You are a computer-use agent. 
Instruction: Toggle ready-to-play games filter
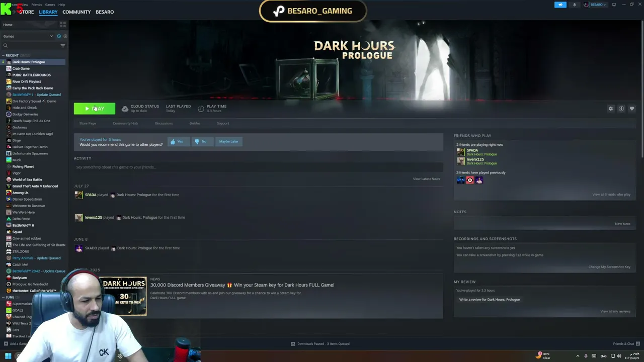click(x=65, y=36)
